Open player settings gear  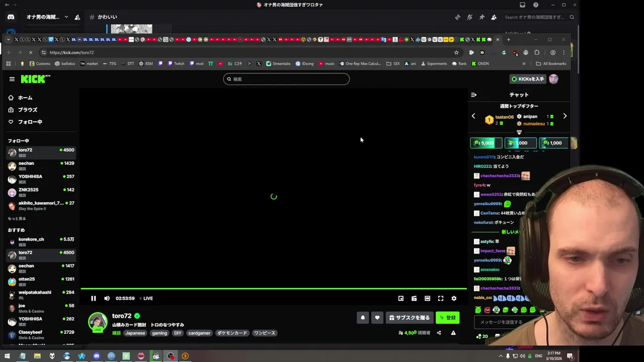point(454,298)
